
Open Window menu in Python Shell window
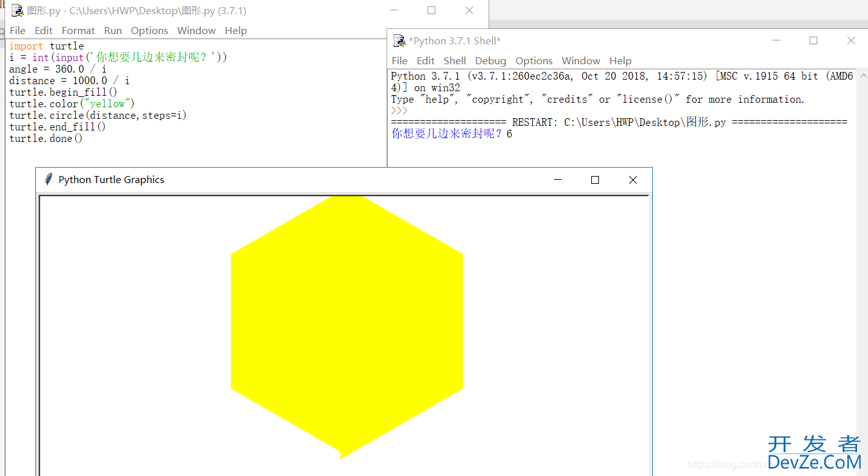[x=581, y=60]
